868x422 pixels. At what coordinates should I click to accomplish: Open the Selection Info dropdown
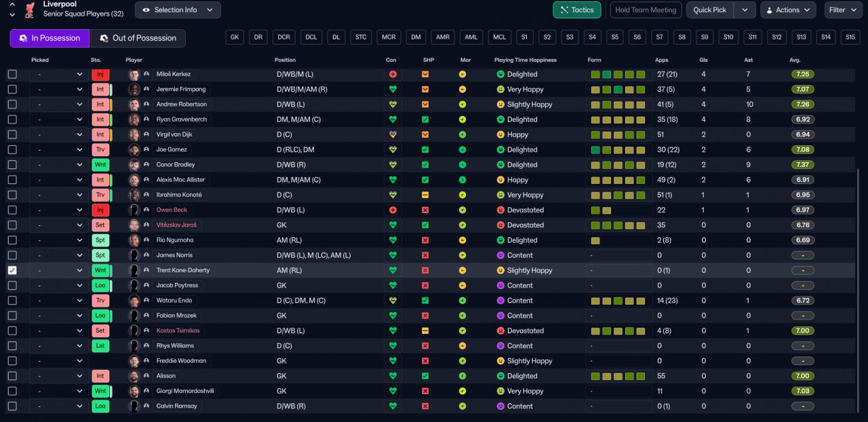click(178, 9)
